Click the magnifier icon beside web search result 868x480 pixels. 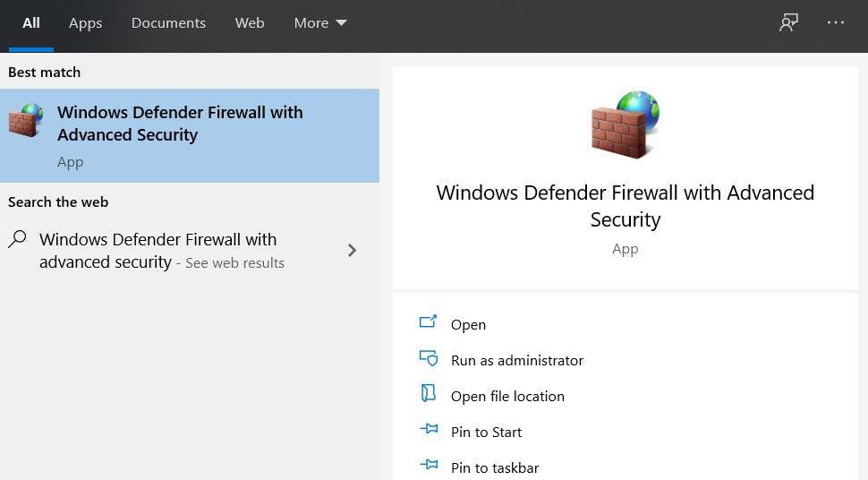coord(17,239)
